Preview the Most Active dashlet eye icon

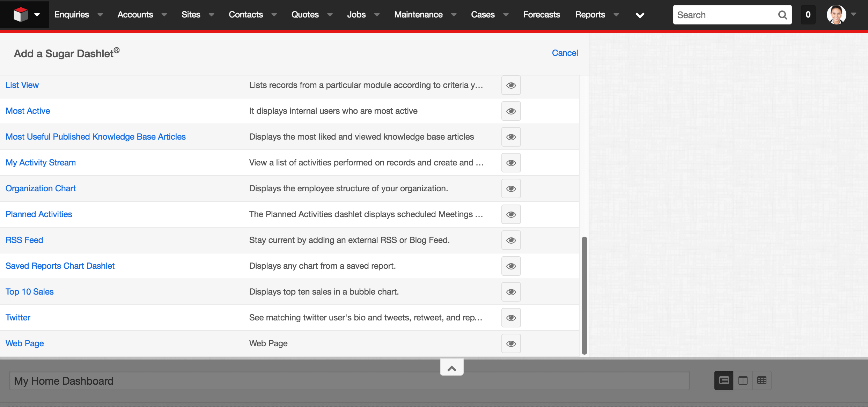(511, 111)
